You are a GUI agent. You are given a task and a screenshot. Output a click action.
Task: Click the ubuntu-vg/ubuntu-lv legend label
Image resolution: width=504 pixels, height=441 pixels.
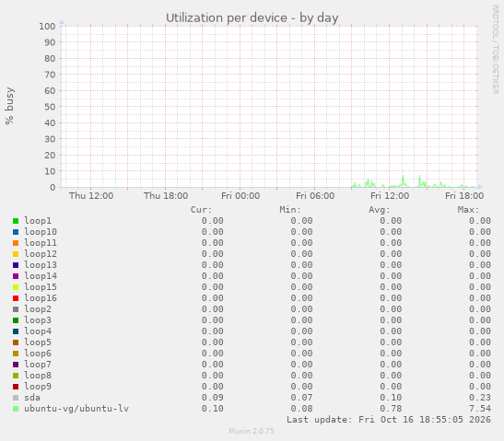coord(76,409)
